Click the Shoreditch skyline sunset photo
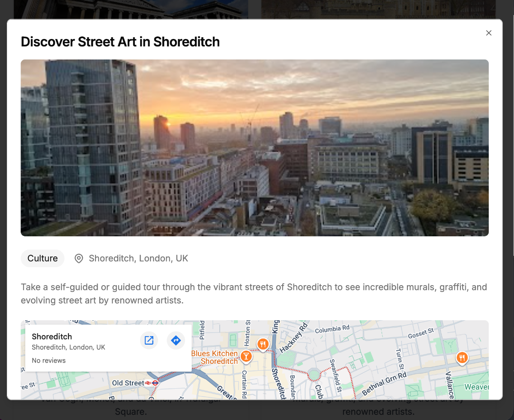 [254, 148]
